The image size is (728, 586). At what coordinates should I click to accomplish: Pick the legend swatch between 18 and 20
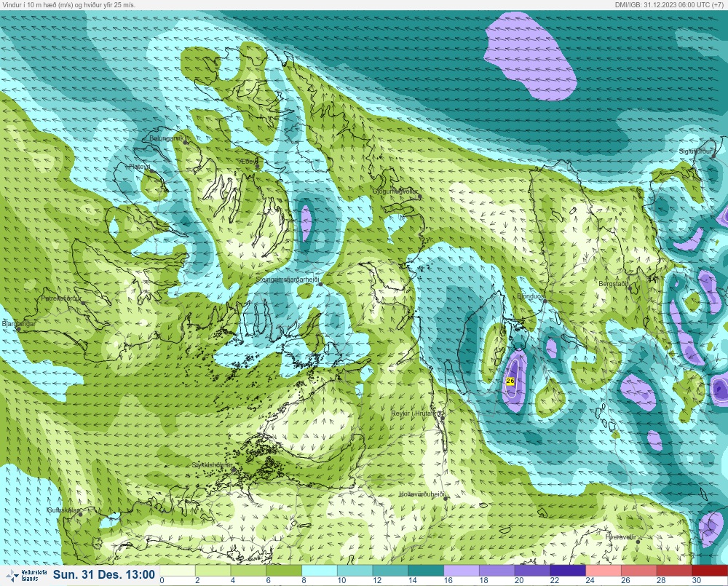(x=496, y=570)
